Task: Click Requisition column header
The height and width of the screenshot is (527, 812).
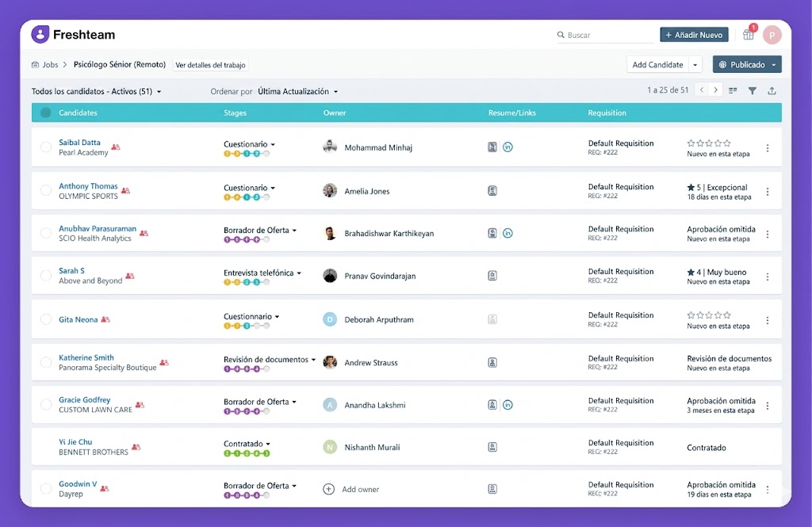Action: pyautogui.click(x=607, y=113)
